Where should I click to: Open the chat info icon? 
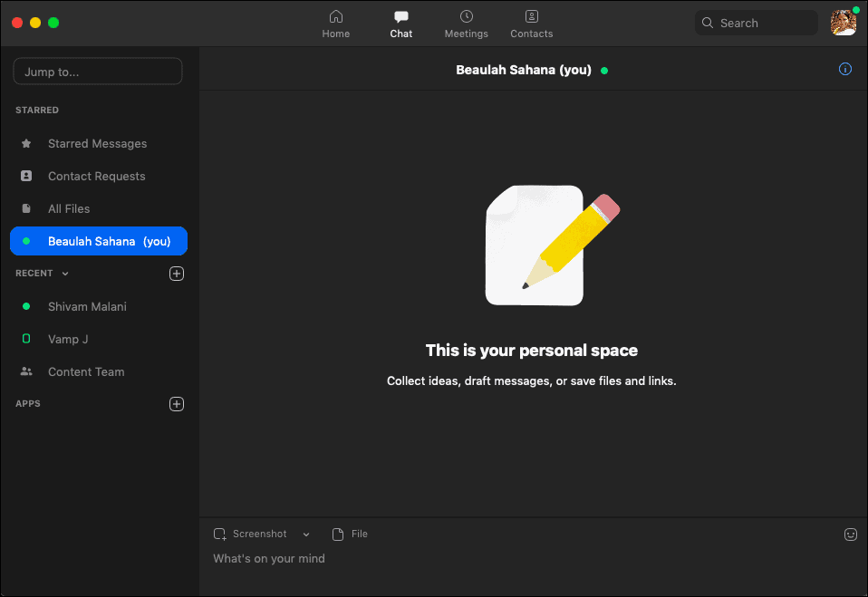click(x=844, y=69)
